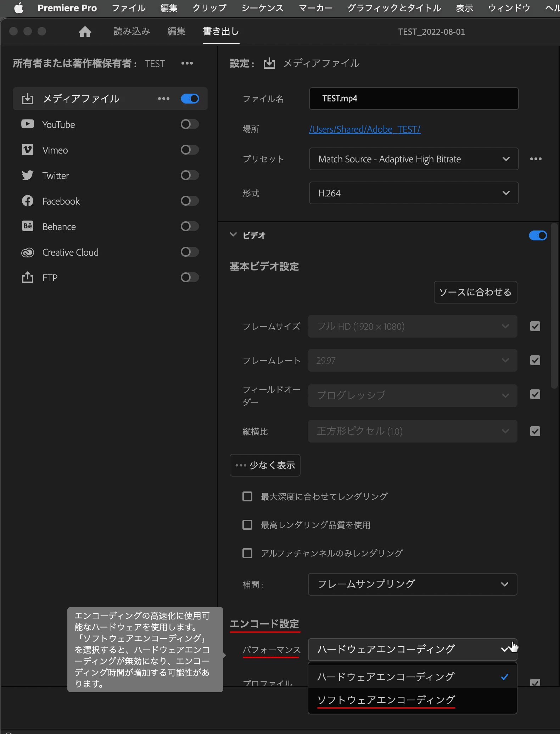Open フレームサイズ dropdown
Image resolution: width=560 pixels, height=734 pixels.
[x=413, y=326]
